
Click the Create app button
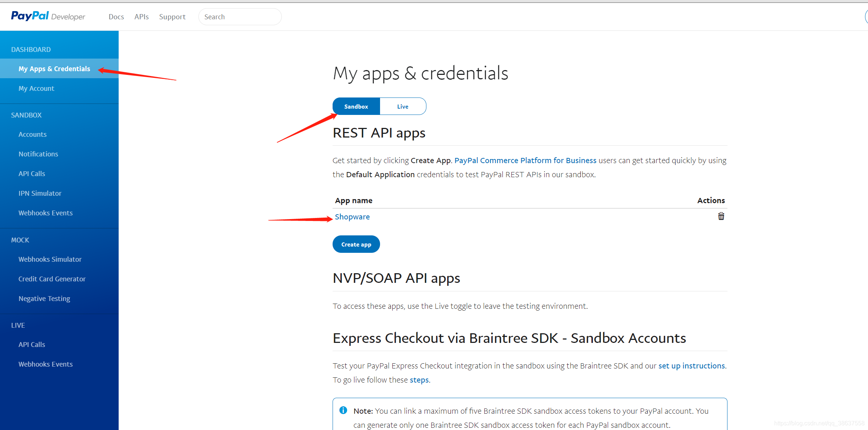[x=356, y=244]
